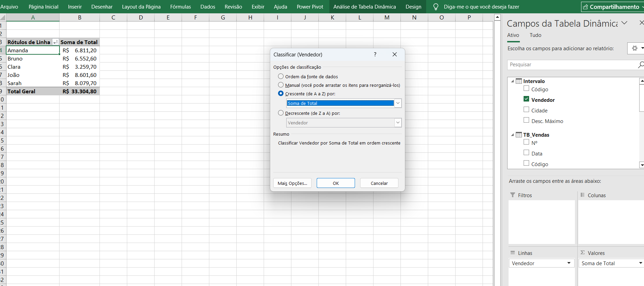
Task: Select the Manual sorting radio button
Action: pyautogui.click(x=281, y=85)
